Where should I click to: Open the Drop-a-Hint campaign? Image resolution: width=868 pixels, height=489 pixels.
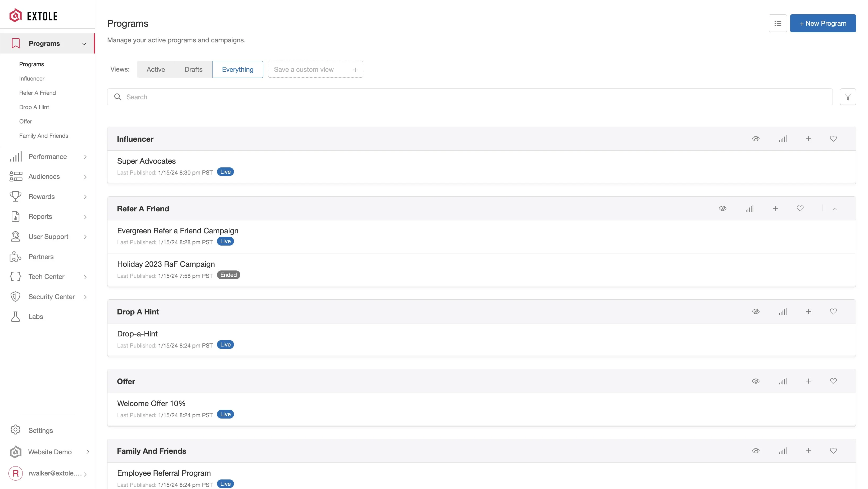[x=137, y=334]
